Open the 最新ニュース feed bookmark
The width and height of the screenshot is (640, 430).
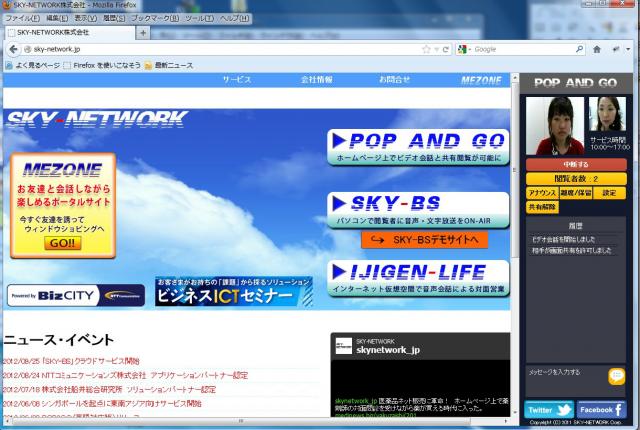coord(169,65)
